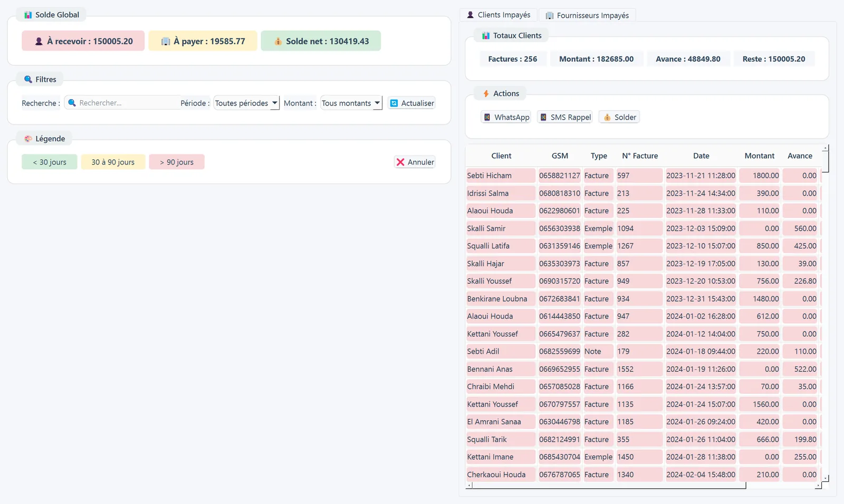Open the Fournisseurs Impayés tab
Image resolution: width=844 pixels, height=504 pixels.
pos(587,15)
